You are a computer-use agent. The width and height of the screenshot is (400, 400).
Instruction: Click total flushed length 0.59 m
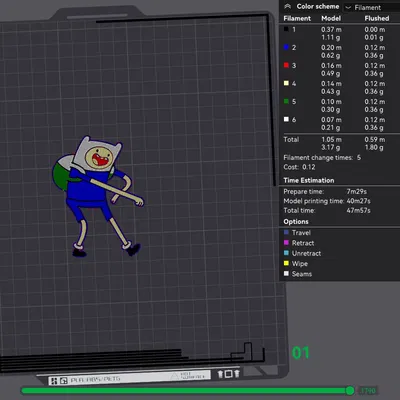click(375, 140)
